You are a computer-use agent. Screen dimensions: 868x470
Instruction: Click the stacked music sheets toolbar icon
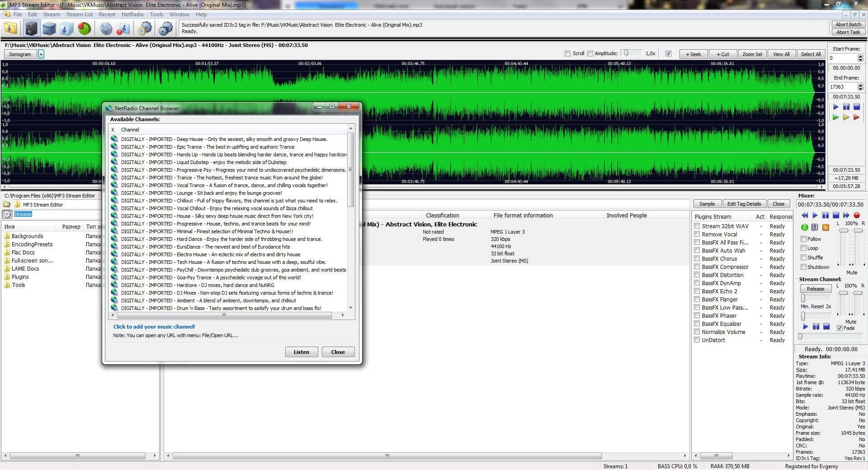coord(66,28)
